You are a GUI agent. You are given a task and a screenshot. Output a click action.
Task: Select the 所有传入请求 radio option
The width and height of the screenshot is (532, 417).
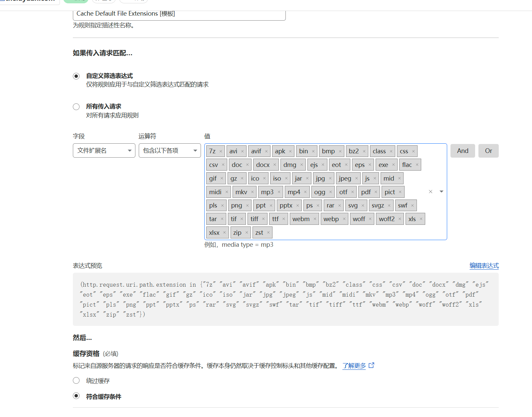coord(76,107)
